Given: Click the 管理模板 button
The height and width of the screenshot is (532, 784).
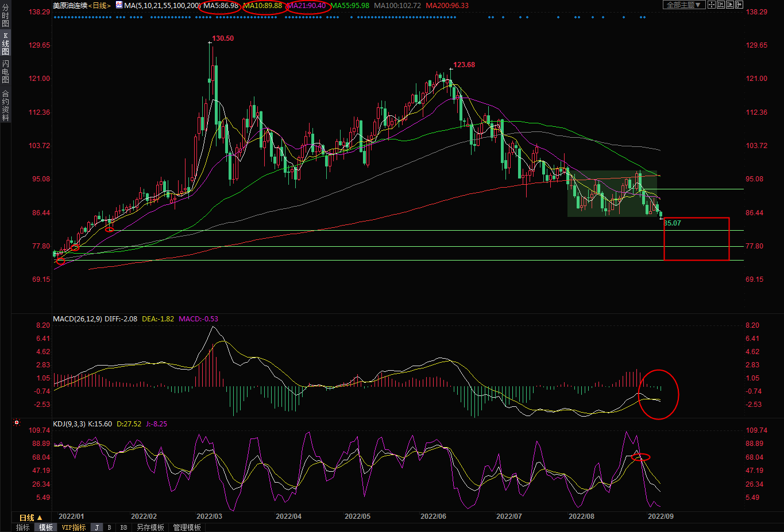Looking at the screenshot, I should (x=187, y=527).
